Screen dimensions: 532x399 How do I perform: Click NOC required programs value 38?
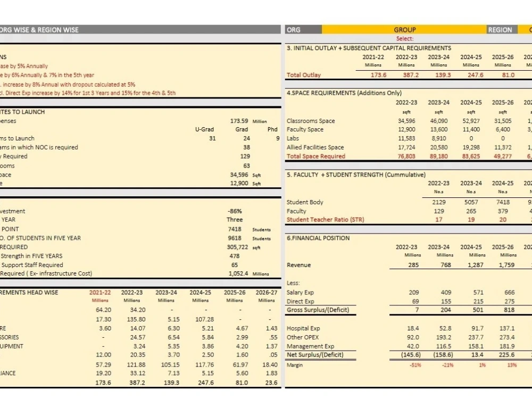pyautogui.click(x=247, y=147)
